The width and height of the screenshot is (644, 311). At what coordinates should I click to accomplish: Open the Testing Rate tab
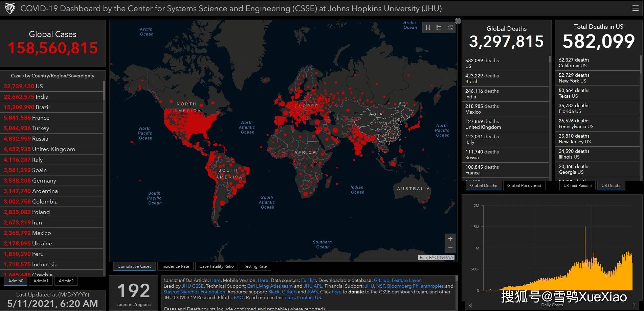tap(255, 266)
